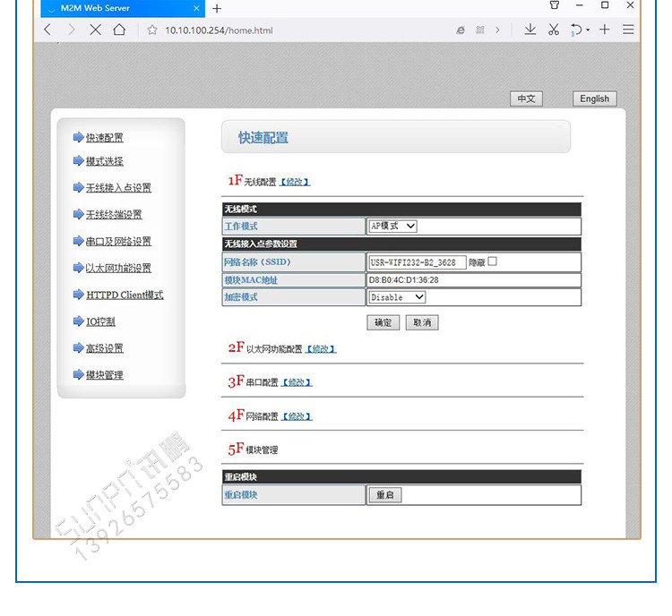Click the scissors screenshot icon
Screen dimensions: 672x616
coord(554,30)
